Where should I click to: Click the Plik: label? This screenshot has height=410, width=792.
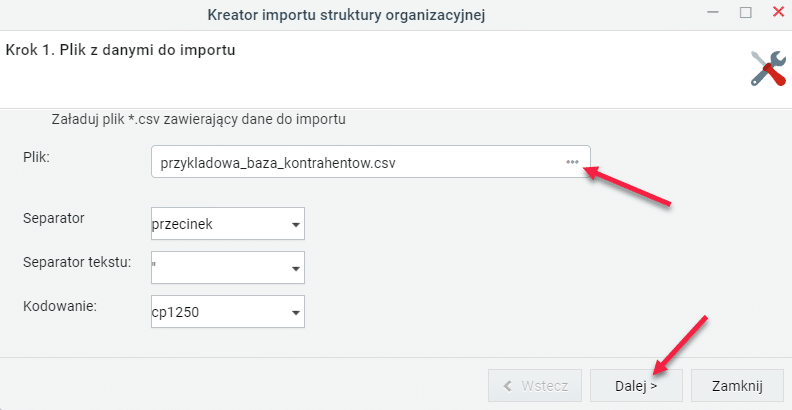[x=36, y=158]
